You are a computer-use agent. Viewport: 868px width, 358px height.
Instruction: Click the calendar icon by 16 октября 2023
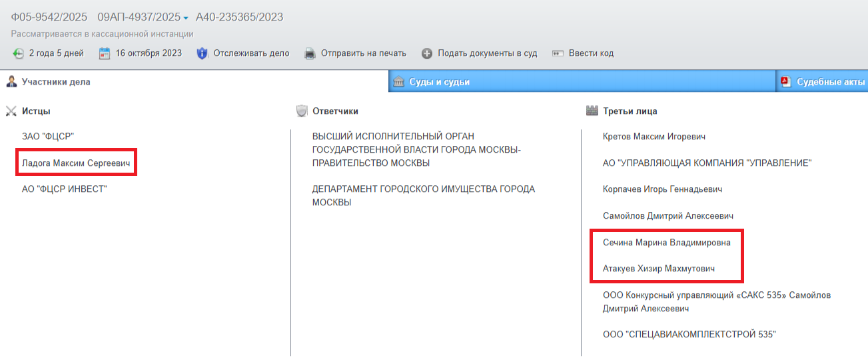105,53
